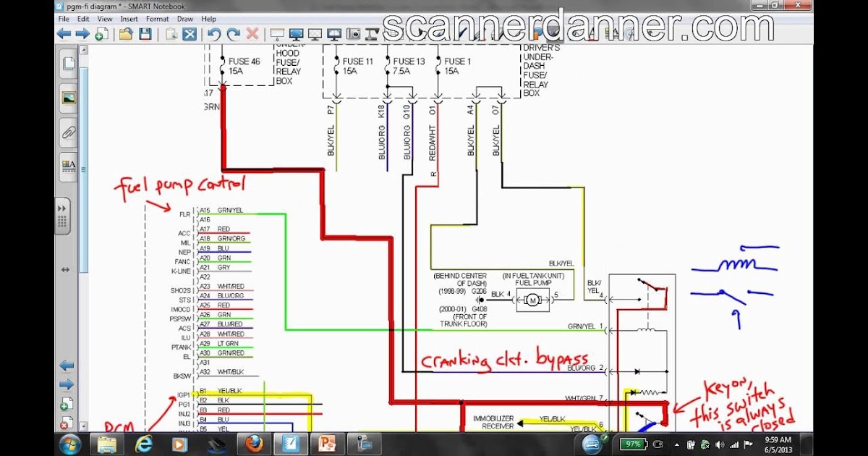Image resolution: width=868 pixels, height=456 pixels.
Task: Open the Draw menu
Action: click(x=185, y=19)
